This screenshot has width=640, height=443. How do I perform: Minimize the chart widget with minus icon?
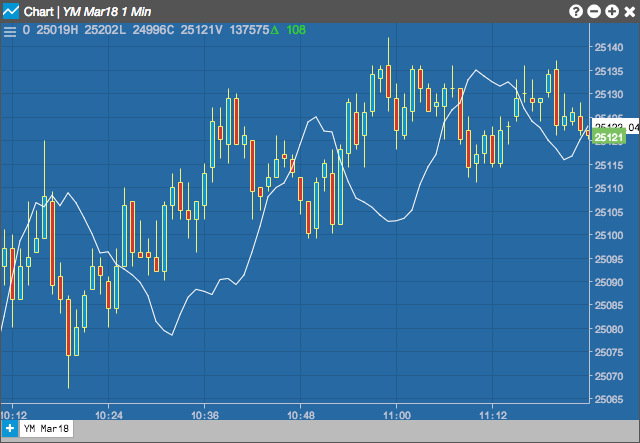pyautogui.click(x=594, y=11)
